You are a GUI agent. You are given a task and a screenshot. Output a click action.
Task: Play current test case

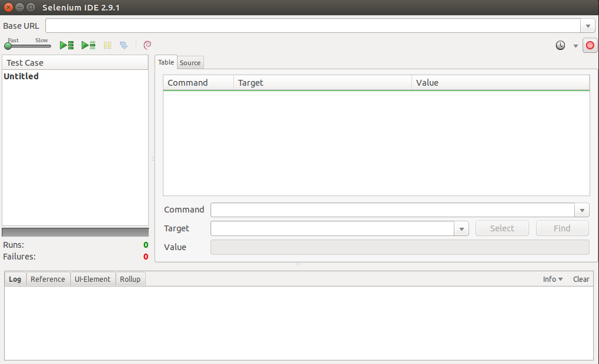click(88, 45)
